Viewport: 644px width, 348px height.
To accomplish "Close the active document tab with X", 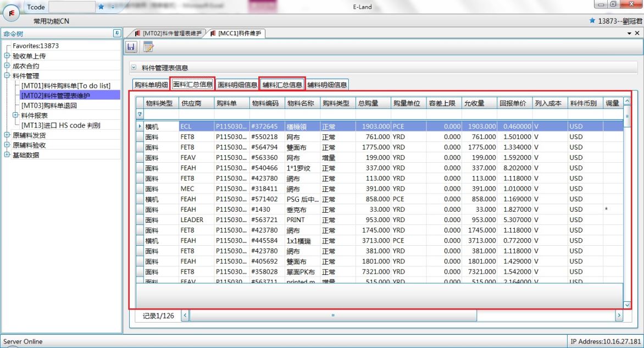I will (x=637, y=34).
